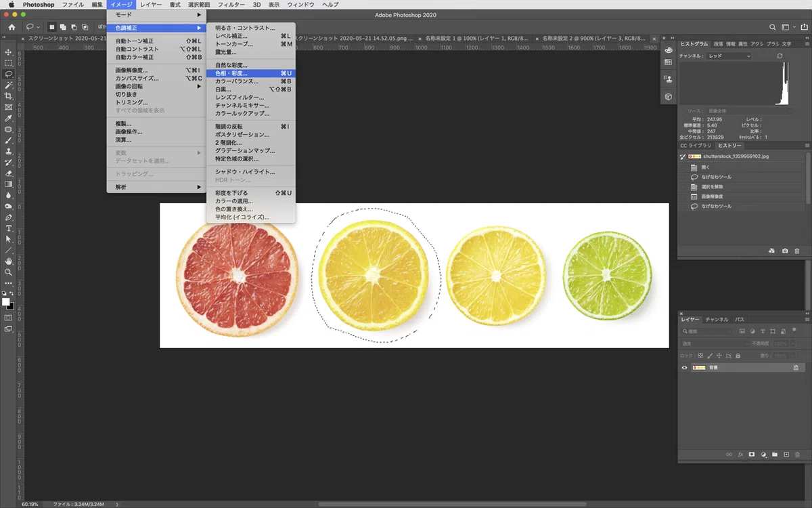Refresh the histogram with the refresh icon
This screenshot has width=812, height=508.
[780, 56]
